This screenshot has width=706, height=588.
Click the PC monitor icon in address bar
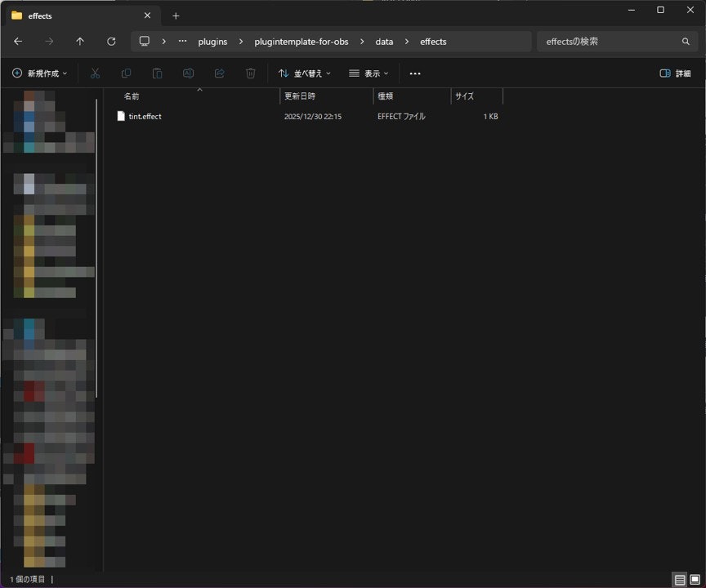click(144, 42)
